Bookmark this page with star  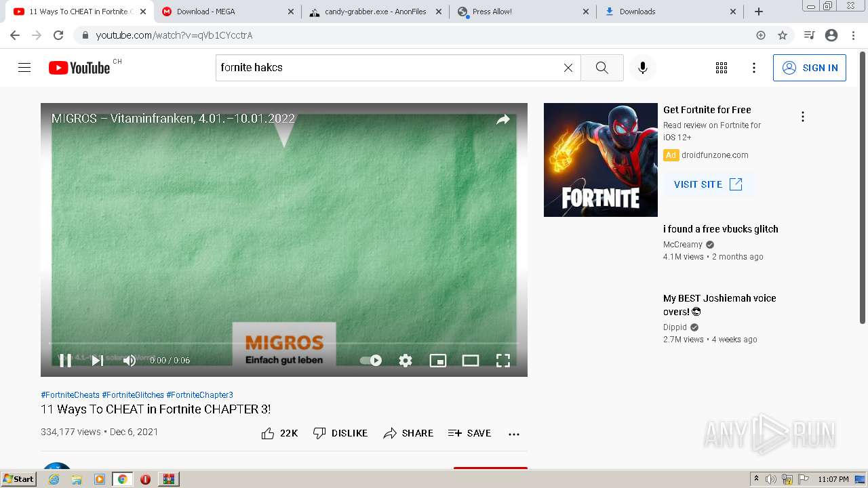point(783,35)
